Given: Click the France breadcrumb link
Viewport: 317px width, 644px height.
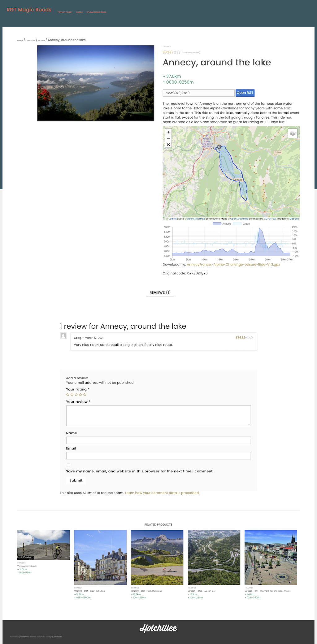Looking at the screenshot, I should click(41, 40).
